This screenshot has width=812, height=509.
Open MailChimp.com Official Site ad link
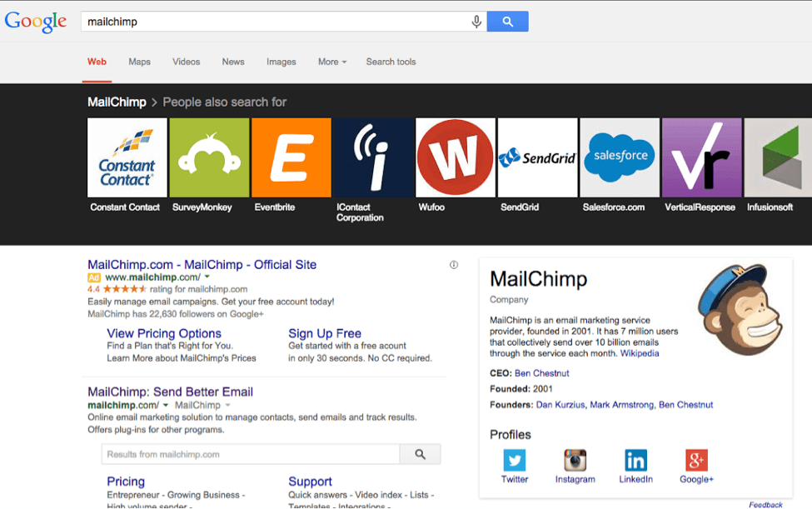coord(202,265)
